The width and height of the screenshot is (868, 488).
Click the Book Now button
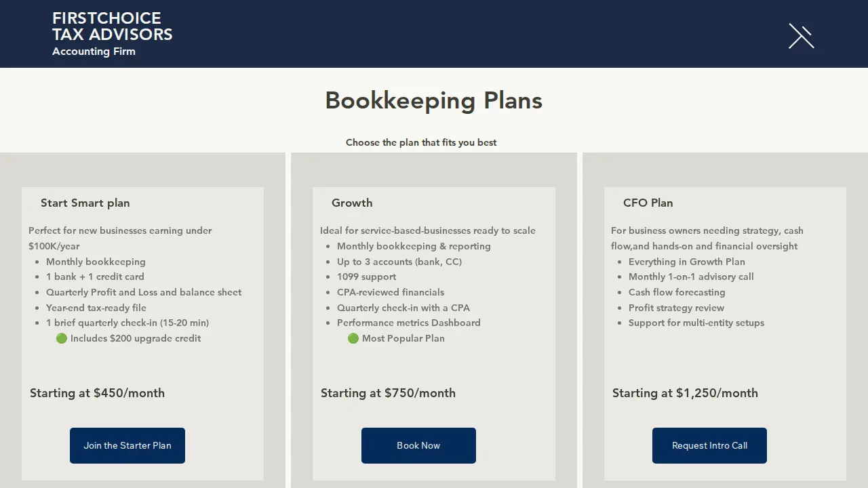point(418,445)
